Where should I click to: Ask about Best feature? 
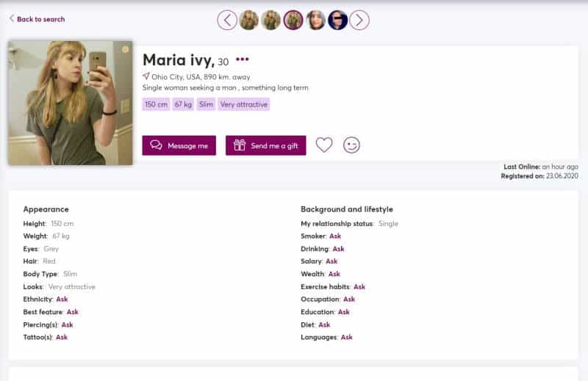(x=72, y=312)
